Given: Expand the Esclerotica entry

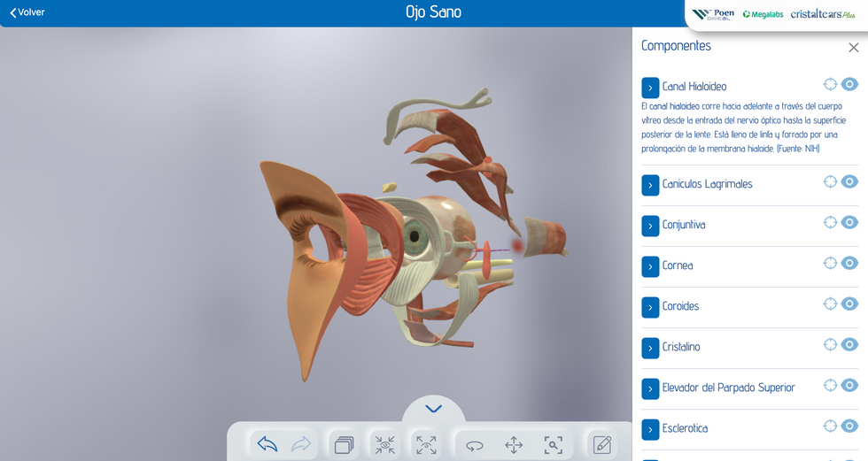Looking at the screenshot, I should [x=650, y=429].
